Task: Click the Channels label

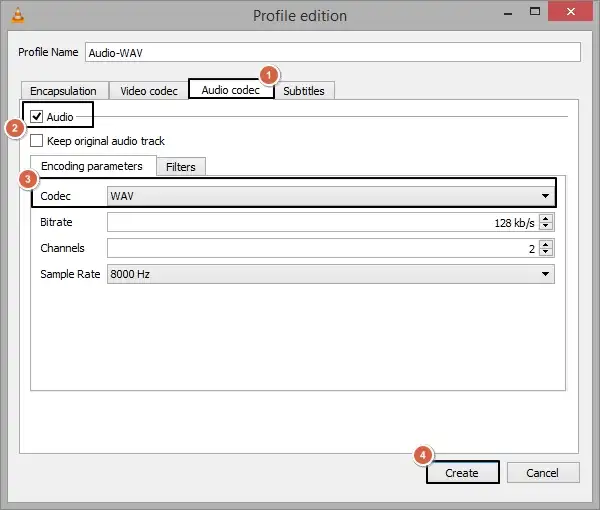Action: 62,248
